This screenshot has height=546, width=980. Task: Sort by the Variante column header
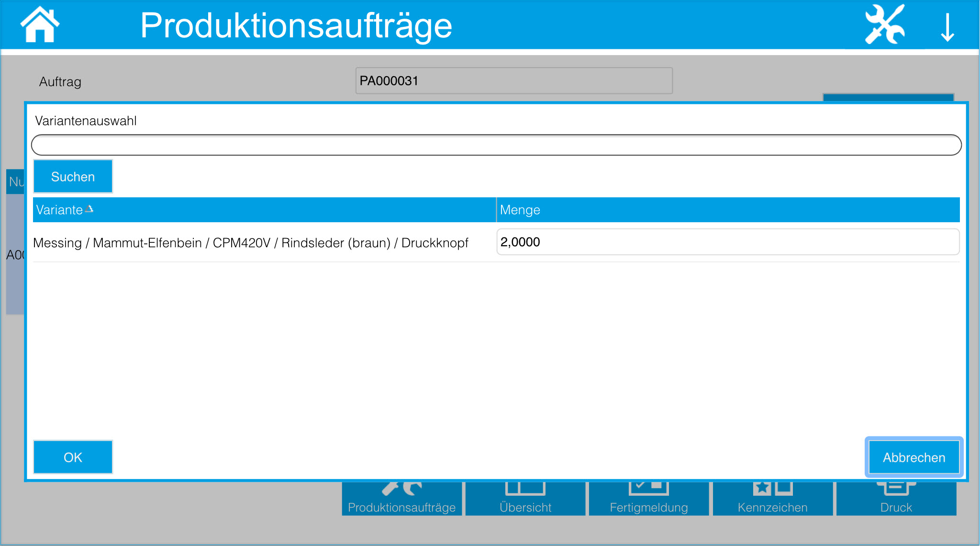point(59,210)
